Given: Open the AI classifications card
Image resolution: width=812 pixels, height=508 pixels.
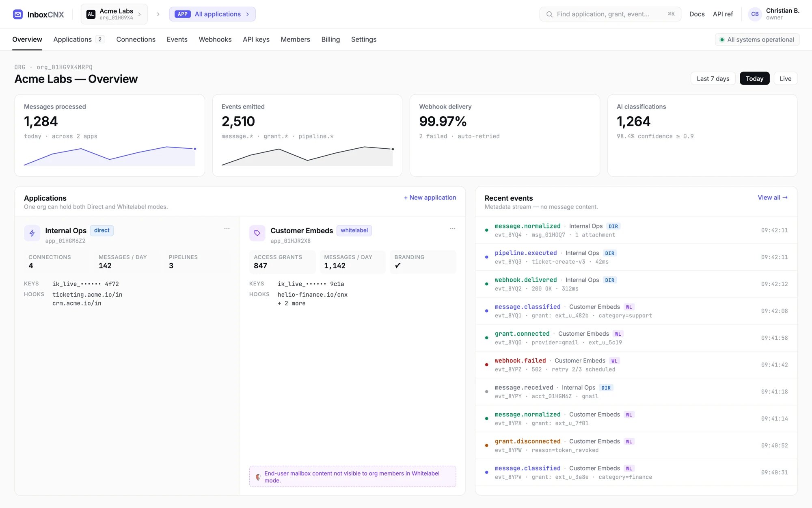Looking at the screenshot, I should (702, 135).
